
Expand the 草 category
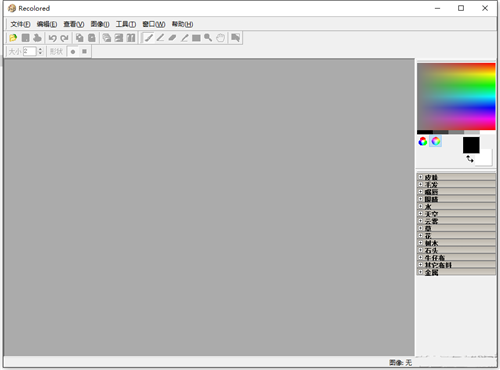click(421, 228)
